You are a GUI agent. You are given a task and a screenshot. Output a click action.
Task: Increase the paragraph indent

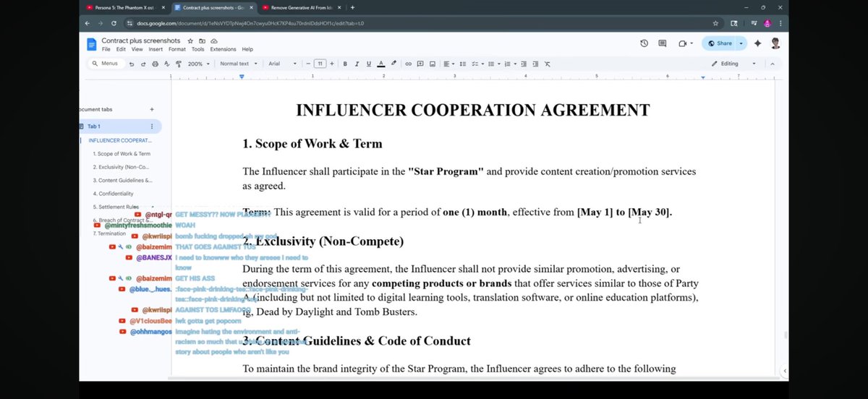point(536,64)
